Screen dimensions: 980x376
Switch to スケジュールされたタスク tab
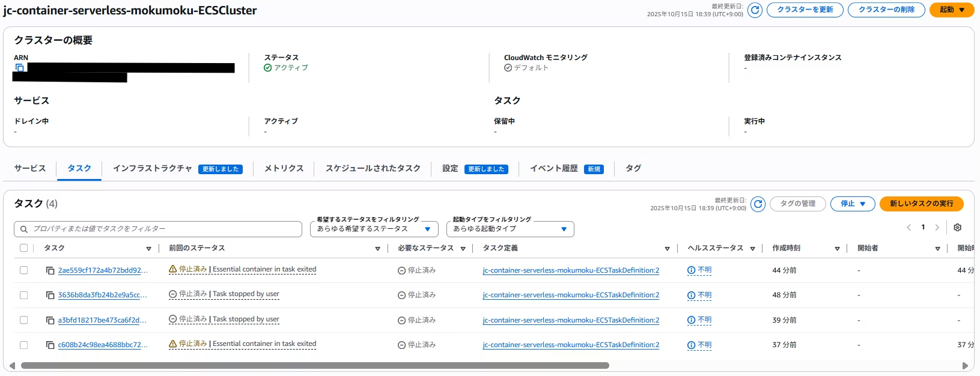(x=373, y=168)
